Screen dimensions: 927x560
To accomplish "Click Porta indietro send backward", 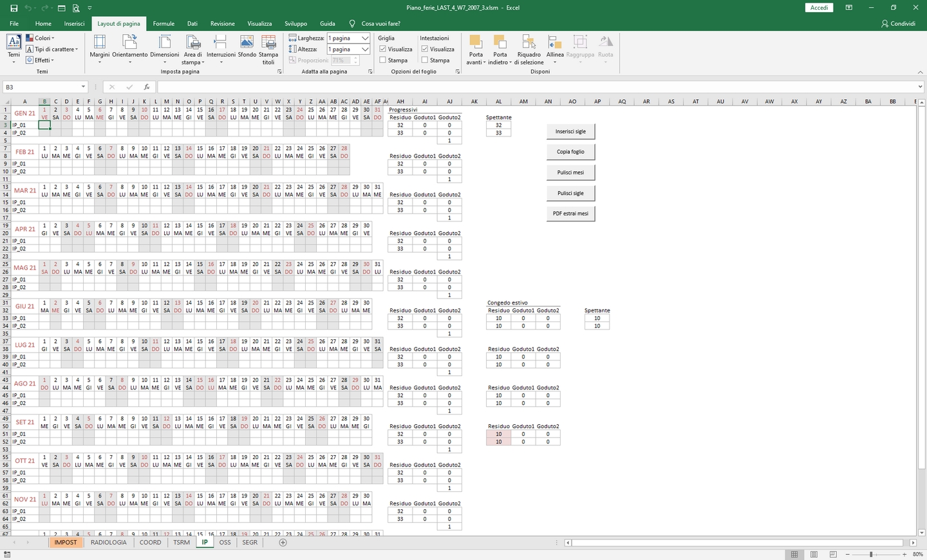I will tap(500, 50).
